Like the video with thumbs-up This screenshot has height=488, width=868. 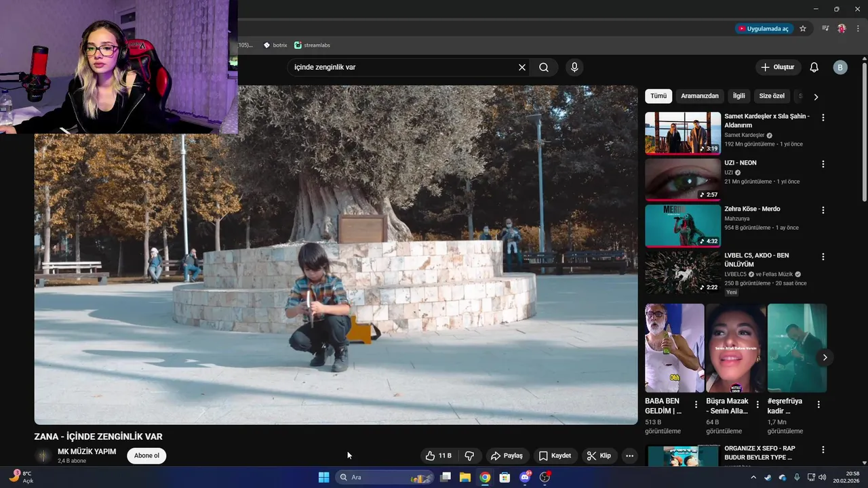pyautogui.click(x=438, y=455)
